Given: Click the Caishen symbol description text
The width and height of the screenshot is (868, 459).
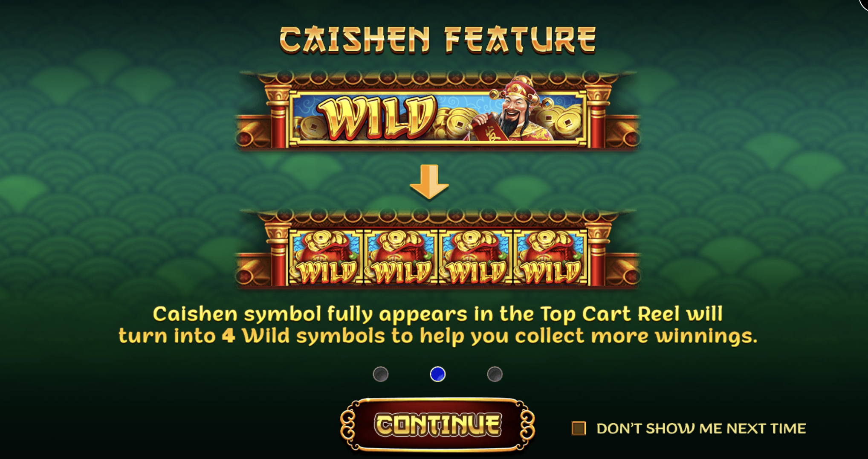Looking at the screenshot, I should point(437,325).
